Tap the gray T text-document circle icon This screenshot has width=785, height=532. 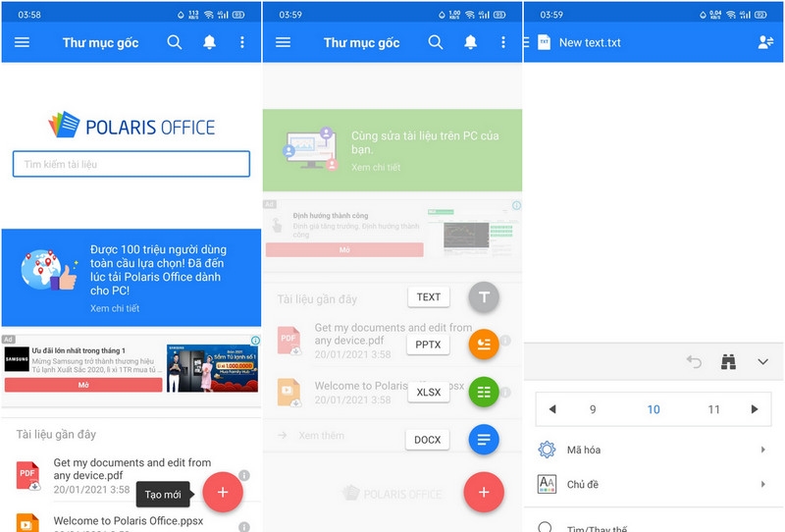coord(484,297)
